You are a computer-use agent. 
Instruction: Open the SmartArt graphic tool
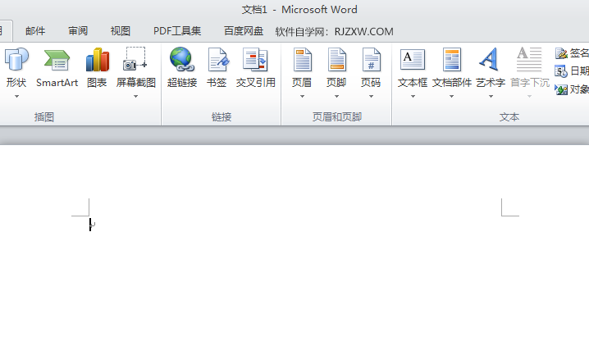click(57, 60)
